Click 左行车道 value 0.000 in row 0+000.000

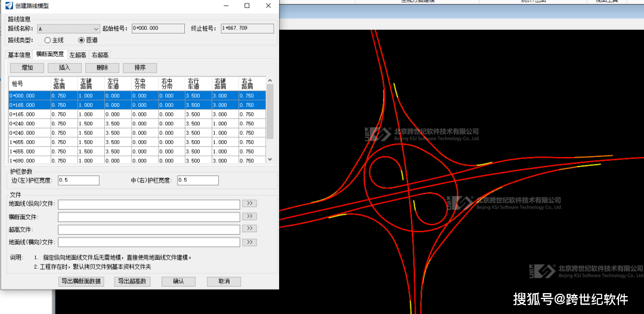(x=118, y=96)
